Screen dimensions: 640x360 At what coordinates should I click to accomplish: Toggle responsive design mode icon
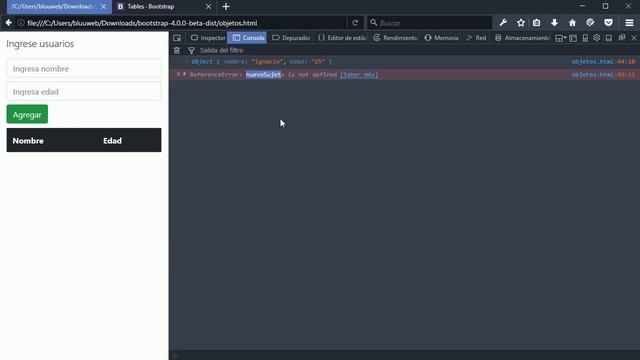pos(585,38)
